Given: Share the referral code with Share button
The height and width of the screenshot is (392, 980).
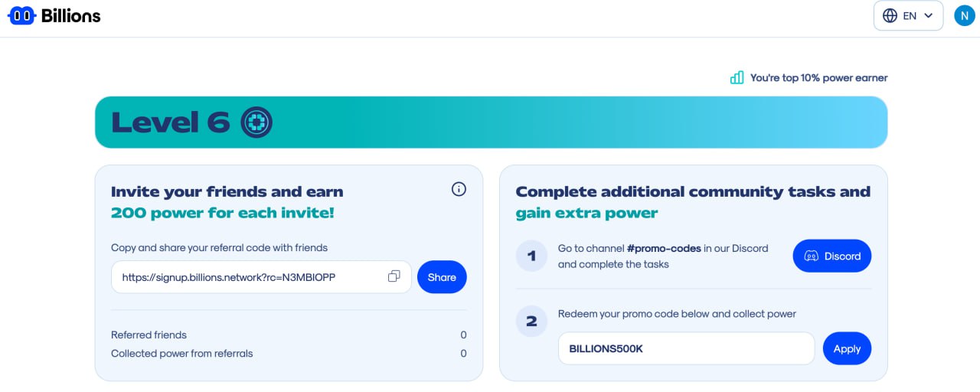Looking at the screenshot, I should pyautogui.click(x=442, y=277).
